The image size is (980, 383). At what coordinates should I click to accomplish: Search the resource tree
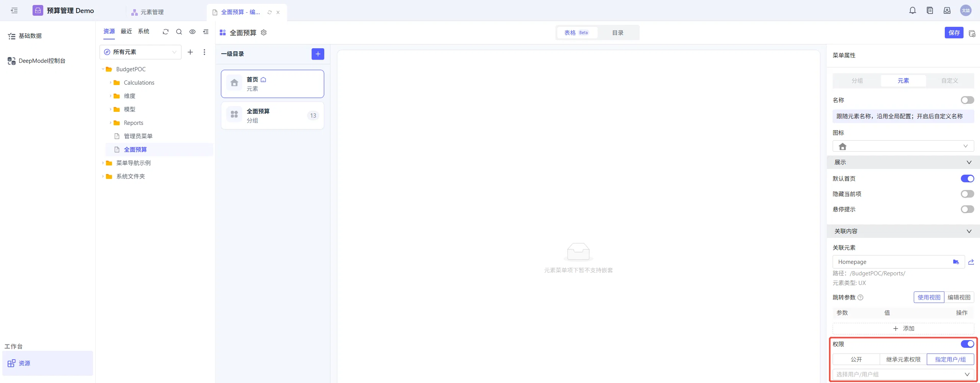click(179, 32)
